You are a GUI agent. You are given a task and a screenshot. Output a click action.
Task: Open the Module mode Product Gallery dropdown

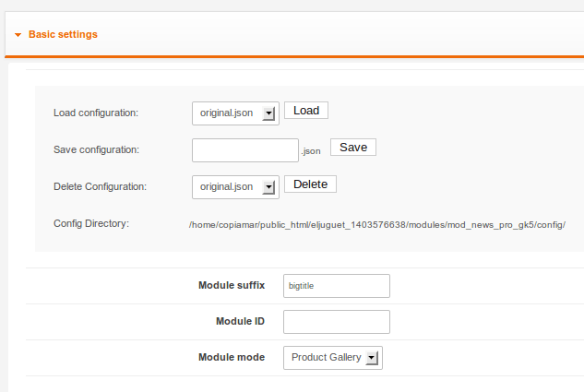pos(333,358)
